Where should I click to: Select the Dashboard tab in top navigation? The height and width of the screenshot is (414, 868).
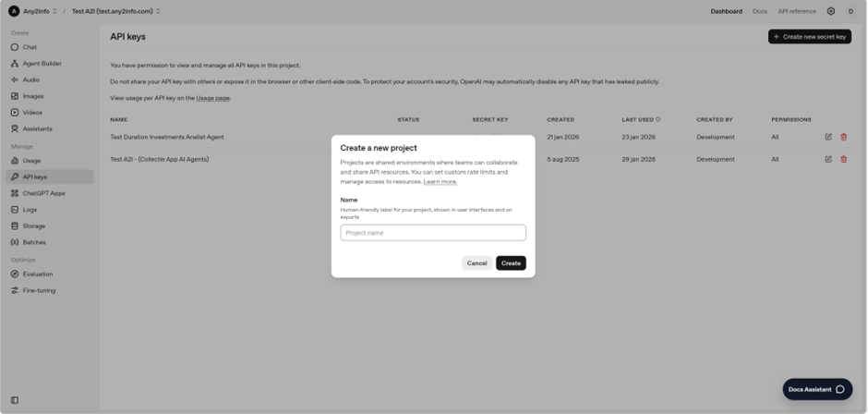[x=726, y=11]
